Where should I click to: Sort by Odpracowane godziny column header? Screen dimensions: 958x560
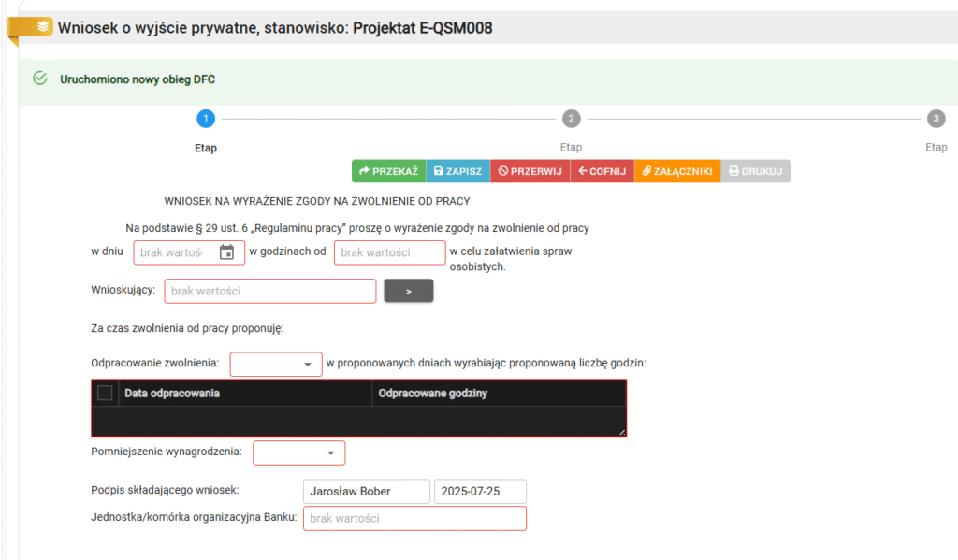pyautogui.click(x=433, y=393)
